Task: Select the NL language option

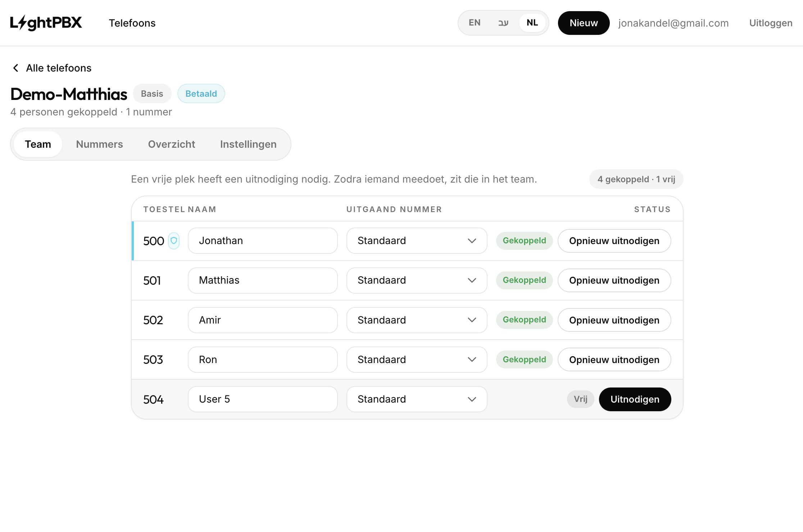Action: pyautogui.click(x=532, y=23)
